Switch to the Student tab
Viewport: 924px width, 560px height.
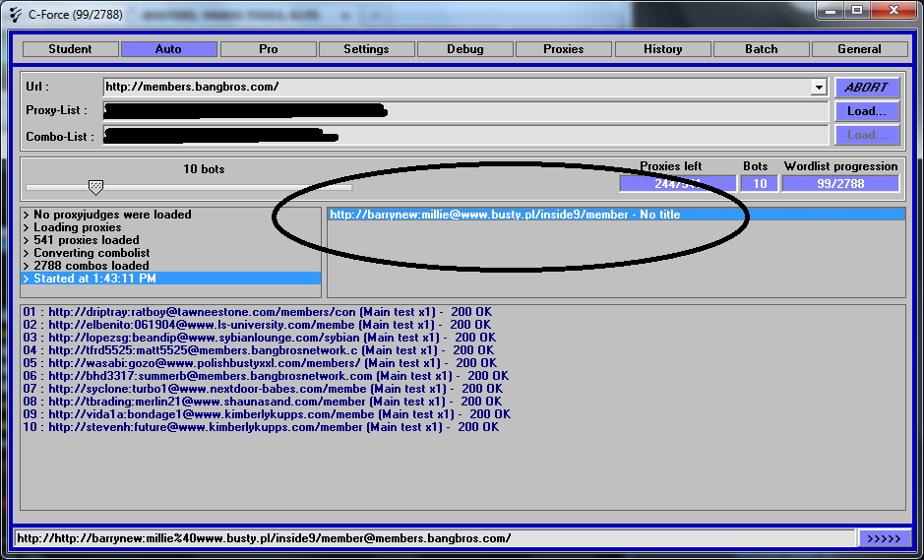tap(70, 49)
